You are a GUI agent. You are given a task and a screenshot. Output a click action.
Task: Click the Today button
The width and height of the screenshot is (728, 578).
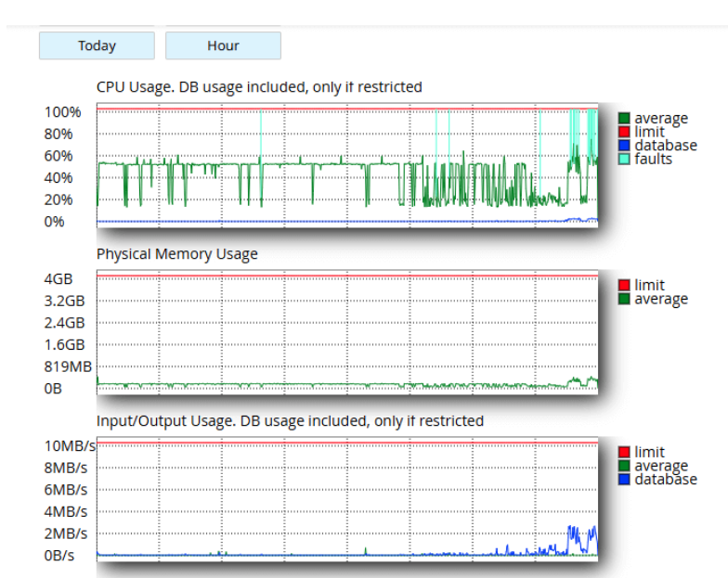tap(97, 45)
